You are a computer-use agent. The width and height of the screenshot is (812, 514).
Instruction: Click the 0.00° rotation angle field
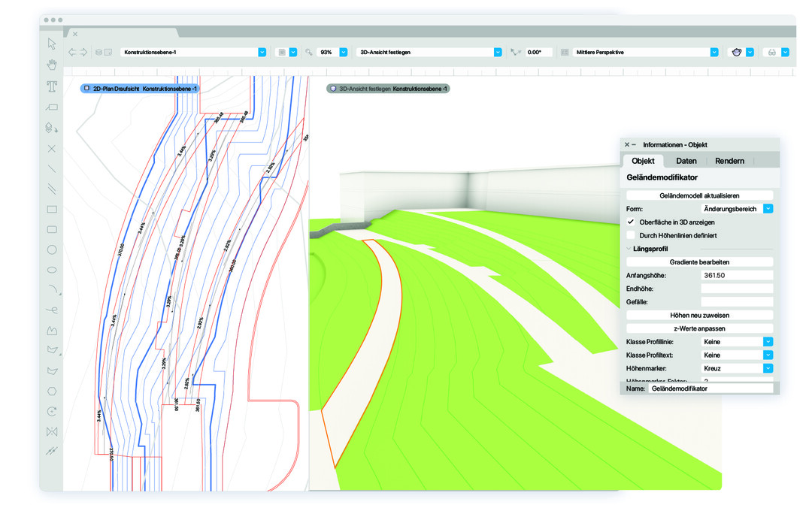click(538, 53)
